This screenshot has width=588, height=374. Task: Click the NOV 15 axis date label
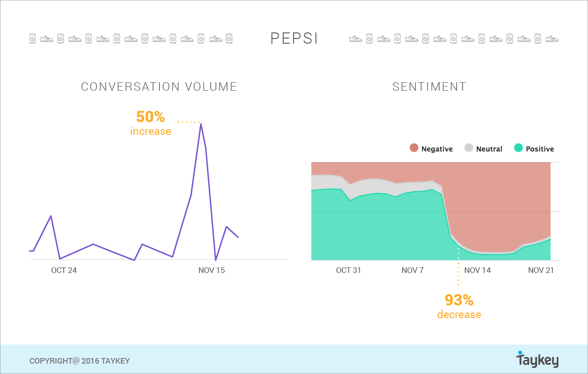(x=212, y=270)
